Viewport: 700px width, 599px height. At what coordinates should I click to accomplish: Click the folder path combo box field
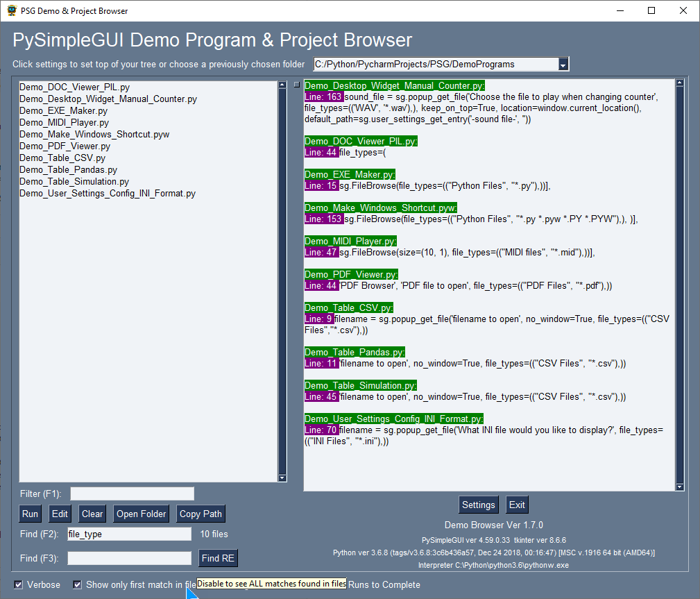436,65
